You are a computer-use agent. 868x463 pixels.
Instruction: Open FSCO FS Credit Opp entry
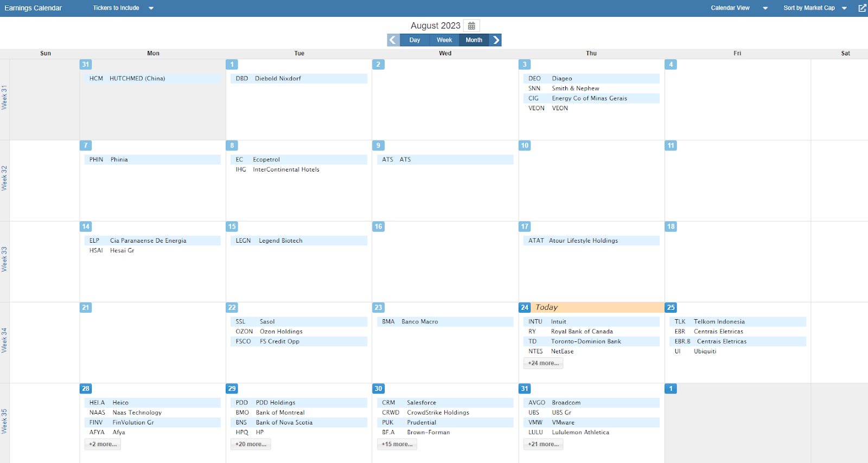[x=299, y=341]
